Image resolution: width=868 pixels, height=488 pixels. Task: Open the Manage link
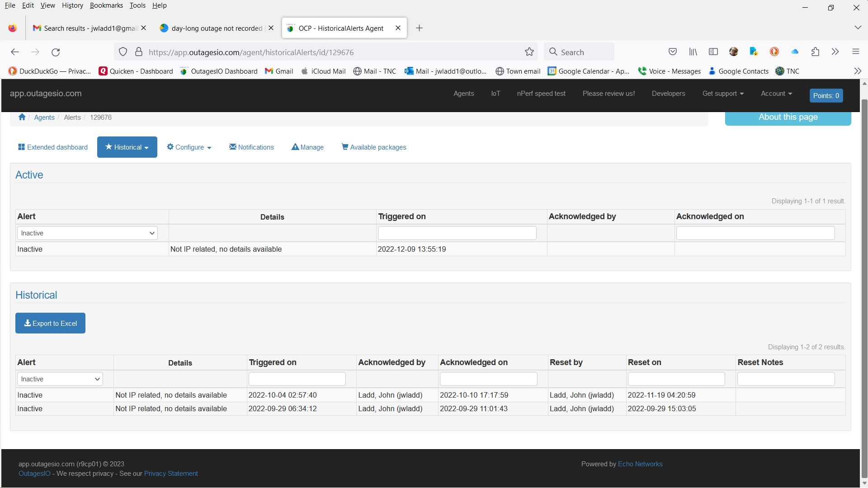point(307,147)
